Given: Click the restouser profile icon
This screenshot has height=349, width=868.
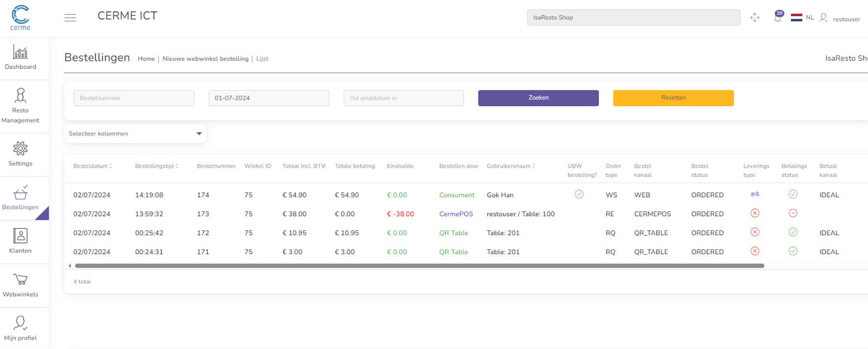Looking at the screenshot, I should (824, 17).
